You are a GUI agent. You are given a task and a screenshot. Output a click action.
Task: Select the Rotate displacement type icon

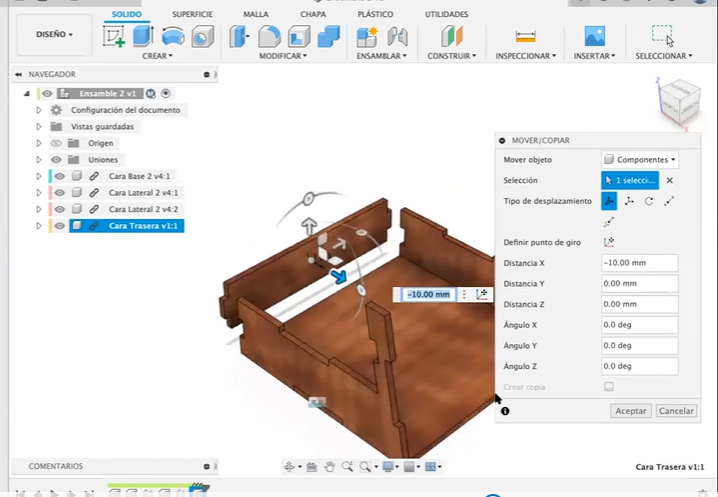click(649, 201)
